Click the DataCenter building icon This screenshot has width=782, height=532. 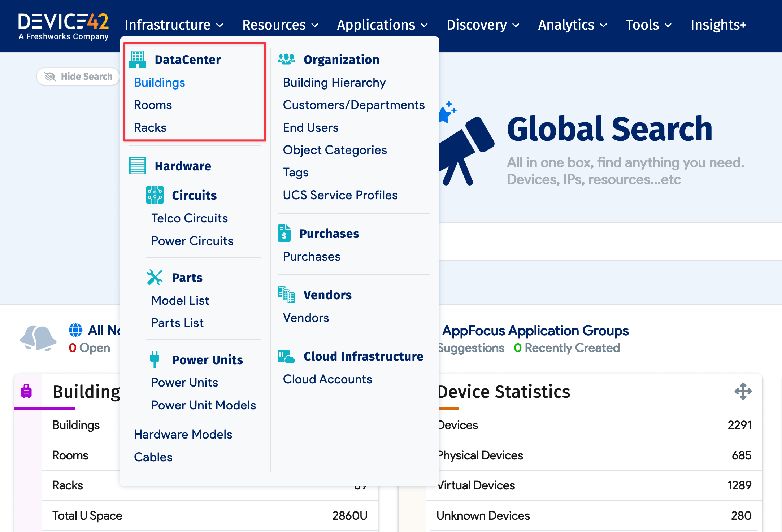click(138, 59)
